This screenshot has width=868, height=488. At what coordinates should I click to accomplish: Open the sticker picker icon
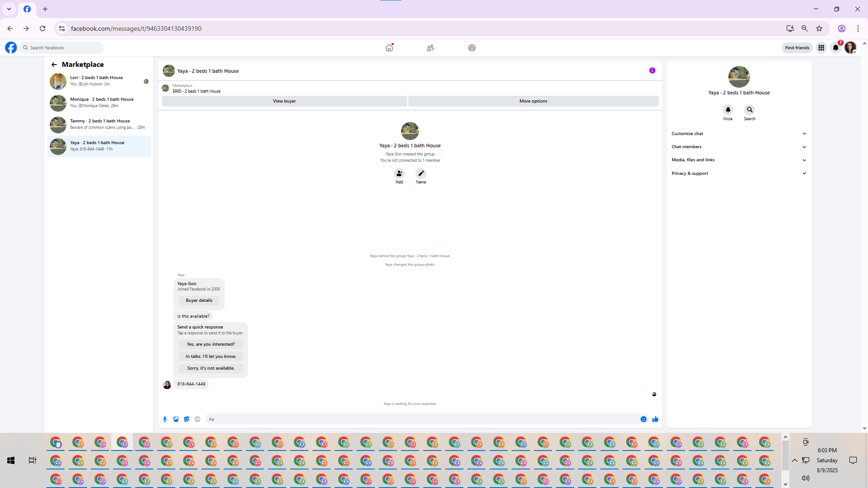187,419
